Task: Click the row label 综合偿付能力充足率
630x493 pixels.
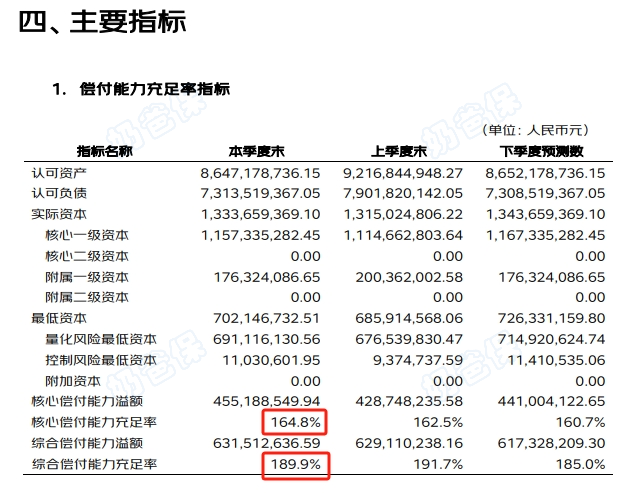Action: (x=94, y=464)
